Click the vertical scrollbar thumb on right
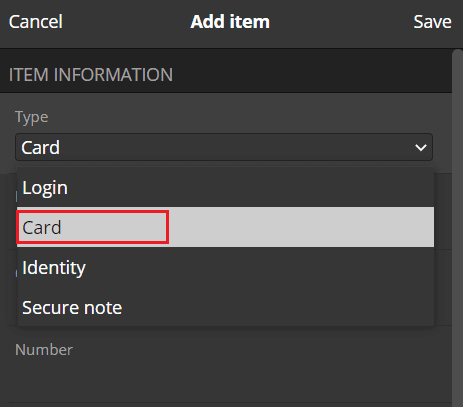 click(x=457, y=228)
